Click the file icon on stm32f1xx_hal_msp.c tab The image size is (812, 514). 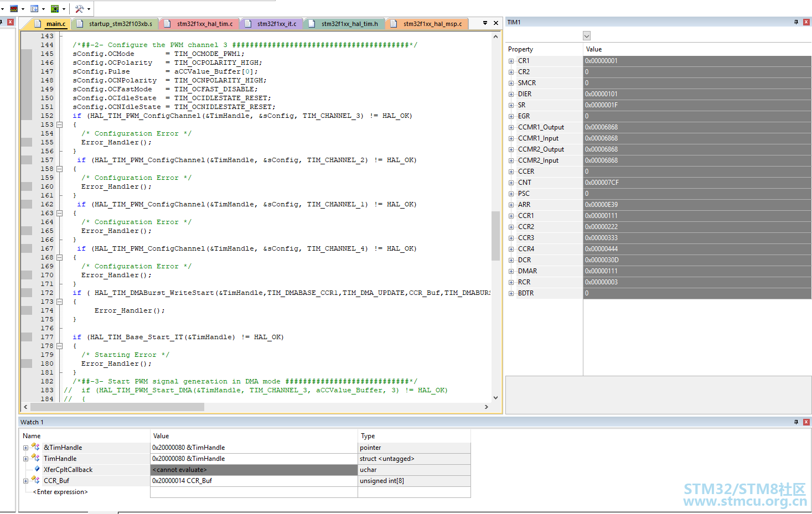(394, 24)
